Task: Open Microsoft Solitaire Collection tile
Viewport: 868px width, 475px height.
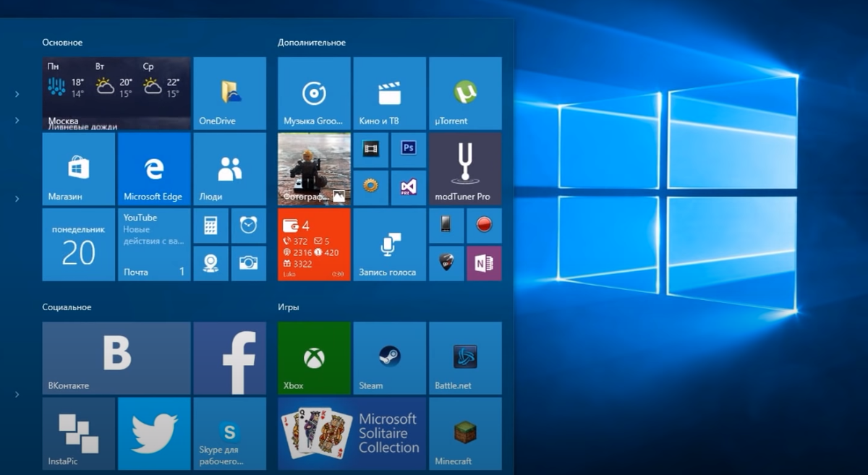Action: pos(352,433)
